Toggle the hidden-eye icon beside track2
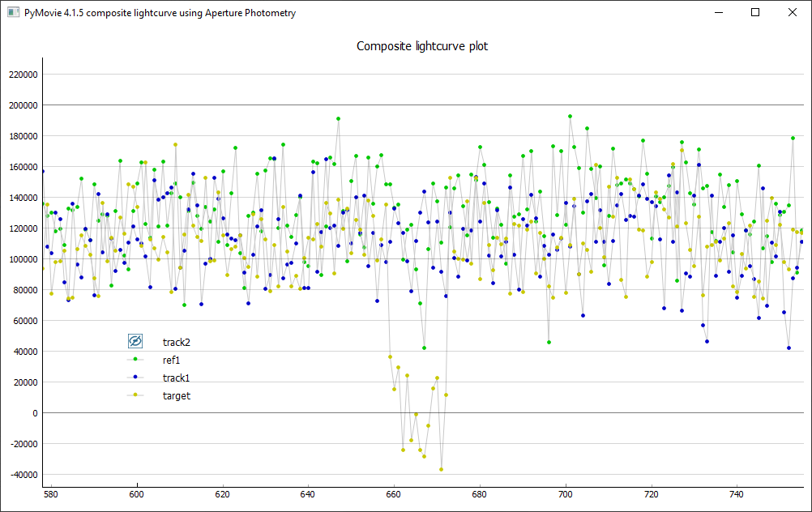812x512 pixels. (x=135, y=342)
